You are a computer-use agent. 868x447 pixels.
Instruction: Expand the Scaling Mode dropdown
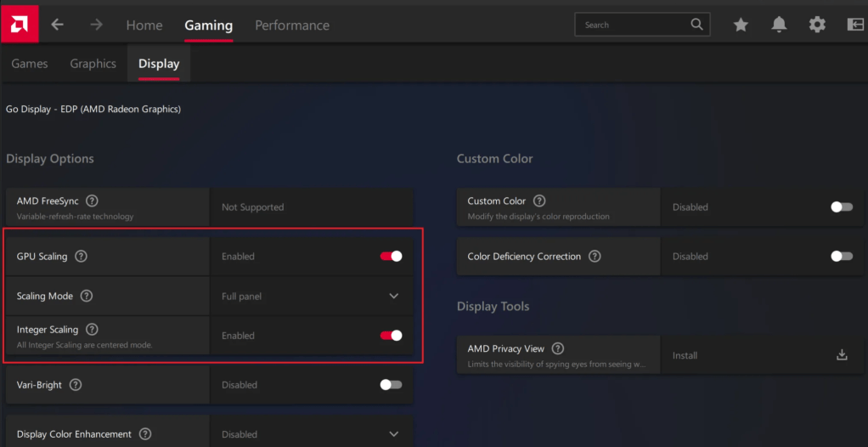393,297
